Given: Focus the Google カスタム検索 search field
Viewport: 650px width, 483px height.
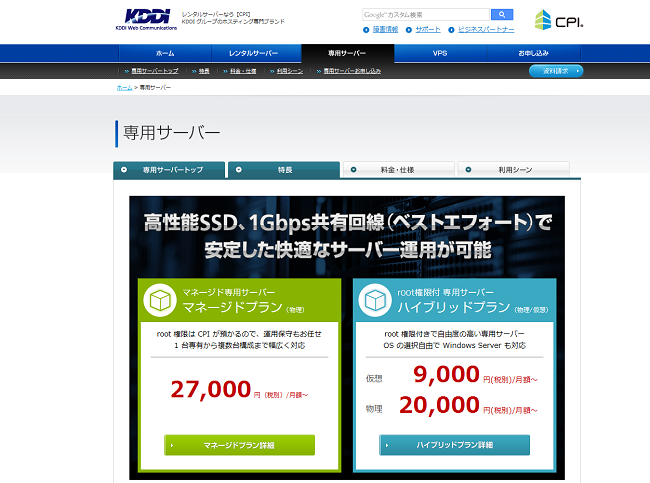Looking at the screenshot, I should coord(426,15).
